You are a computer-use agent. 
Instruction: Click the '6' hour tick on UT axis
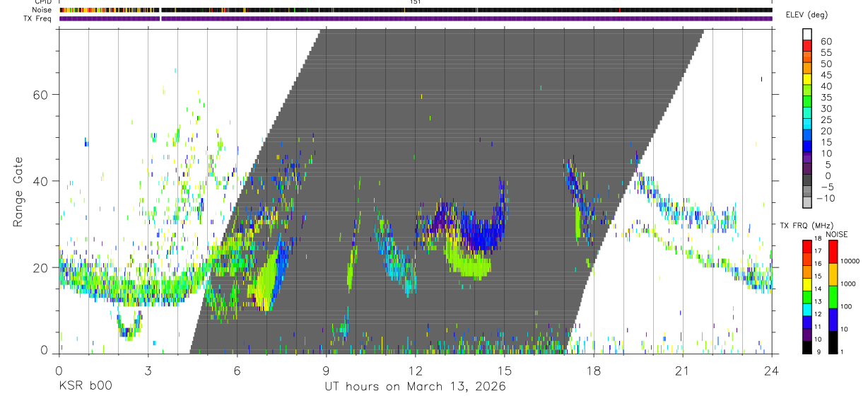tap(237, 370)
